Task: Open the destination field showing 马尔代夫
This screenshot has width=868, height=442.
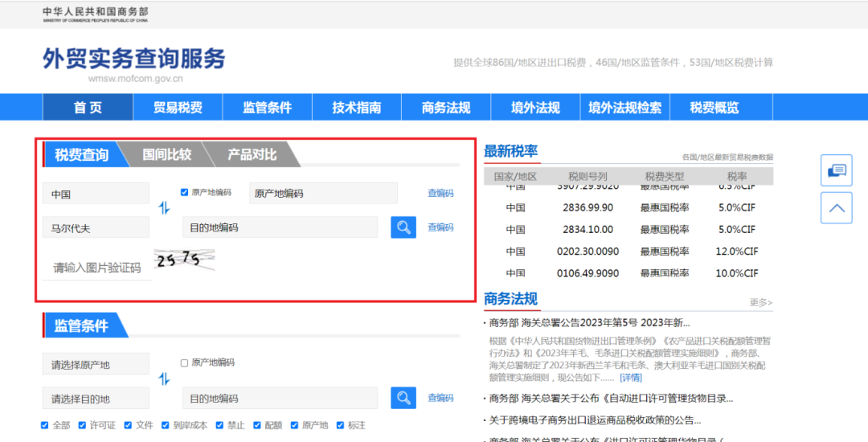Action: 96,227
